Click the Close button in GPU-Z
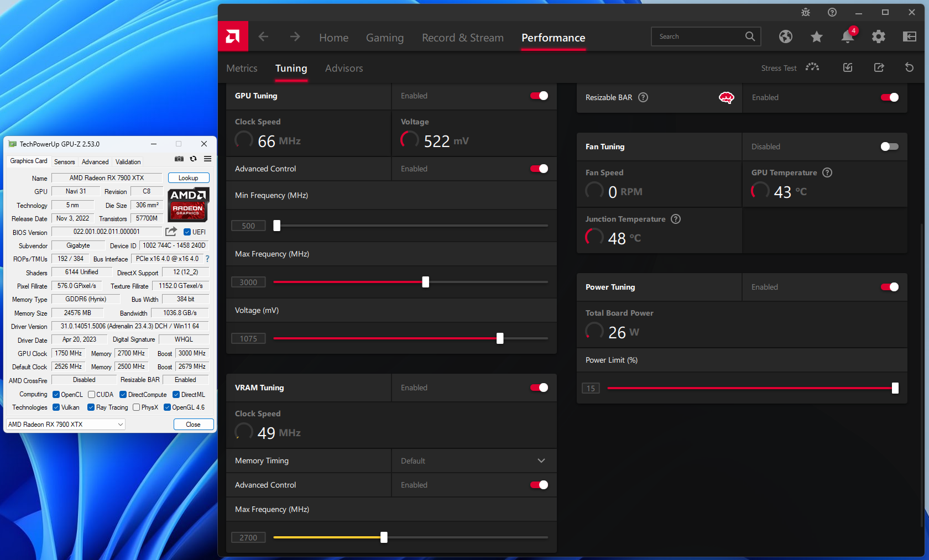The height and width of the screenshot is (560, 929). point(193,424)
